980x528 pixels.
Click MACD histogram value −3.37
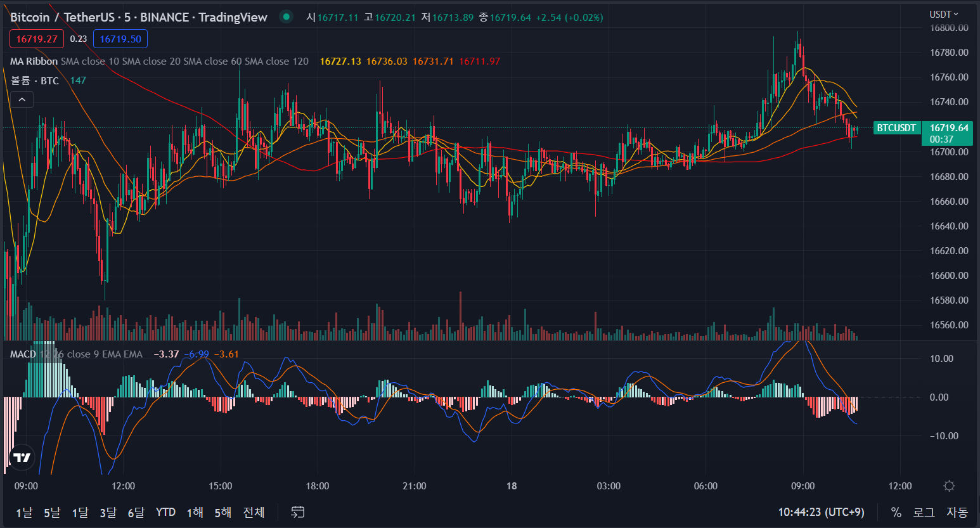(166, 354)
